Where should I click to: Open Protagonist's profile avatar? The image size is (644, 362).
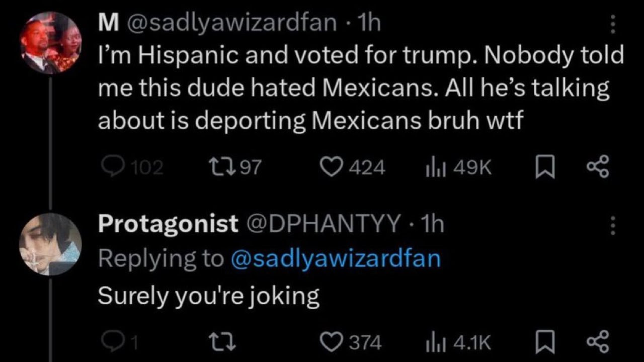coord(50,244)
